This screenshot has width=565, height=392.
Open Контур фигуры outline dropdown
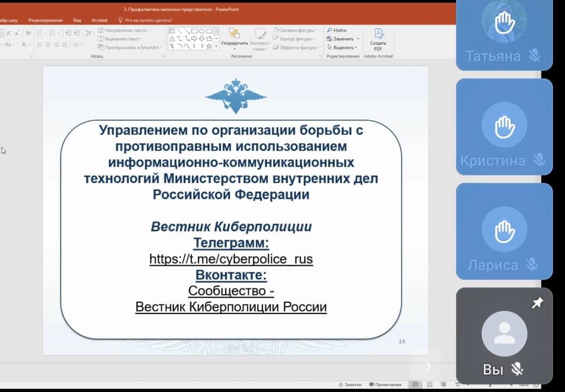tap(294, 39)
